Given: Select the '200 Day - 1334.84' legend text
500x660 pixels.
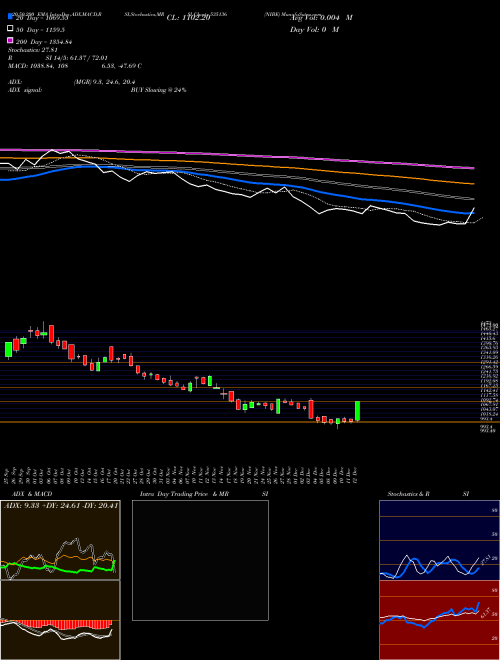Looking at the screenshot, I should coord(44,42).
